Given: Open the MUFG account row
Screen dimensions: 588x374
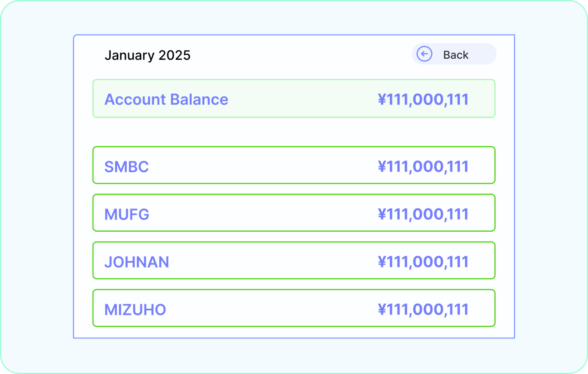Looking at the screenshot, I should pyautogui.click(x=294, y=213).
